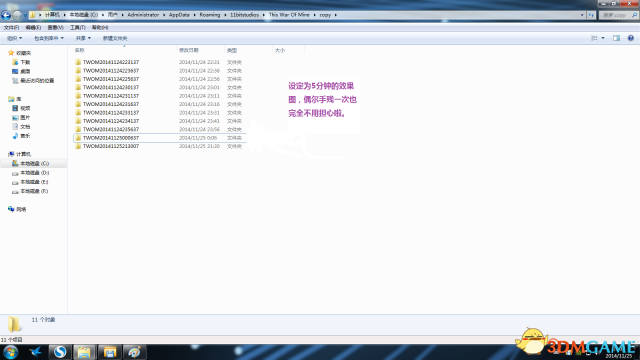Open 最近访问的位置 in the navigation pane

(33, 80)
